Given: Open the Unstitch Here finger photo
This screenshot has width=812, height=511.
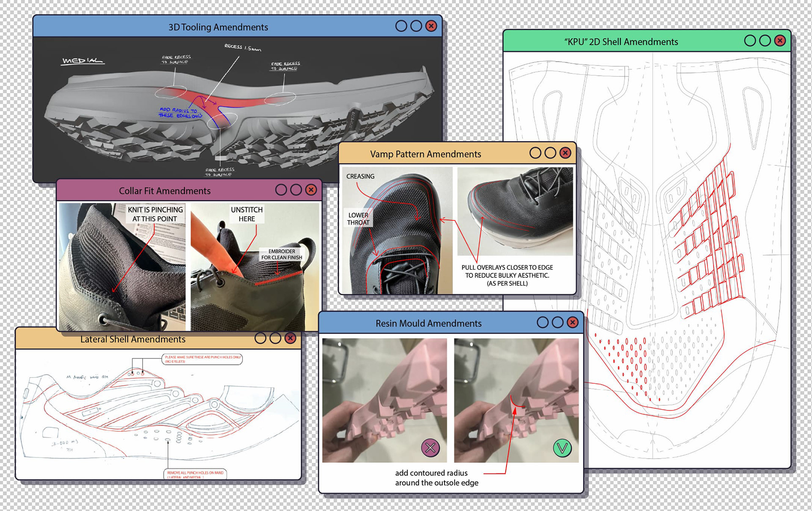Looking at the screenshot, I should 255,267.
